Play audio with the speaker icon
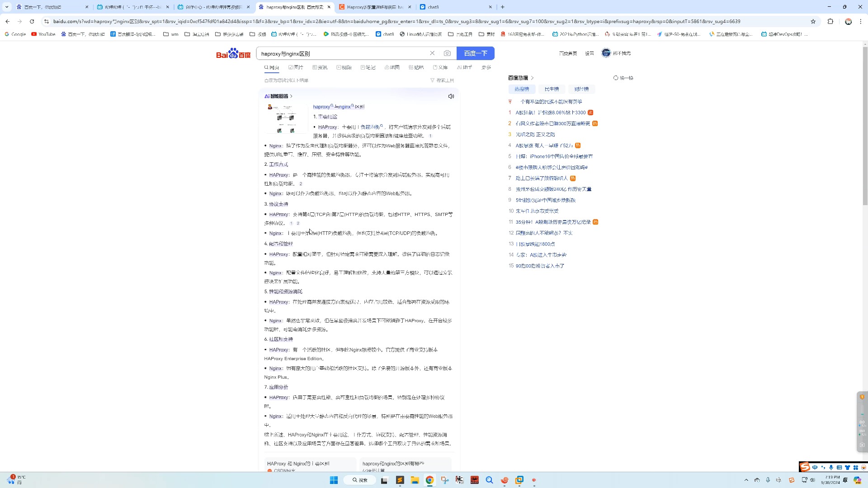Screen dimensions: 868x488 point(451,96)
